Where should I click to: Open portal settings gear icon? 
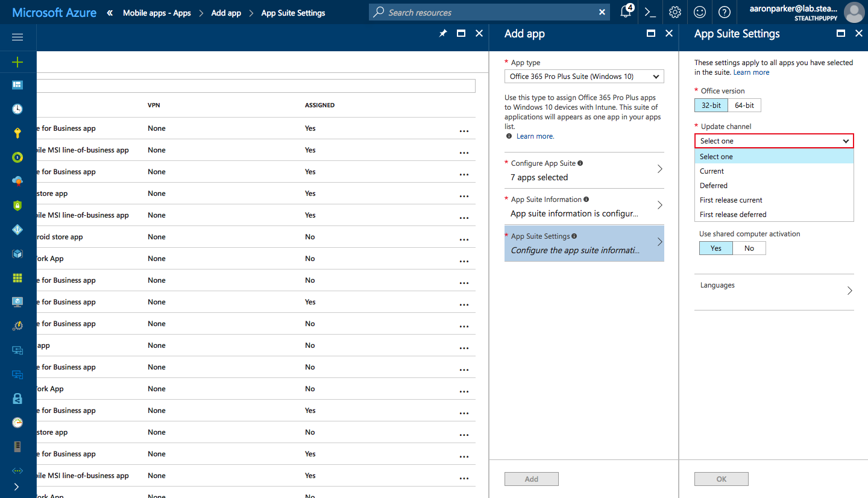pyautogui.click(x=675, y=12)
